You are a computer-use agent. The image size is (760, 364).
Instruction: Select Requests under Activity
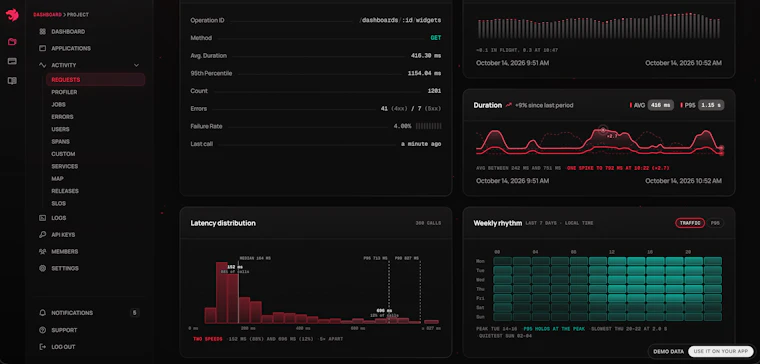tap(95, 79)
